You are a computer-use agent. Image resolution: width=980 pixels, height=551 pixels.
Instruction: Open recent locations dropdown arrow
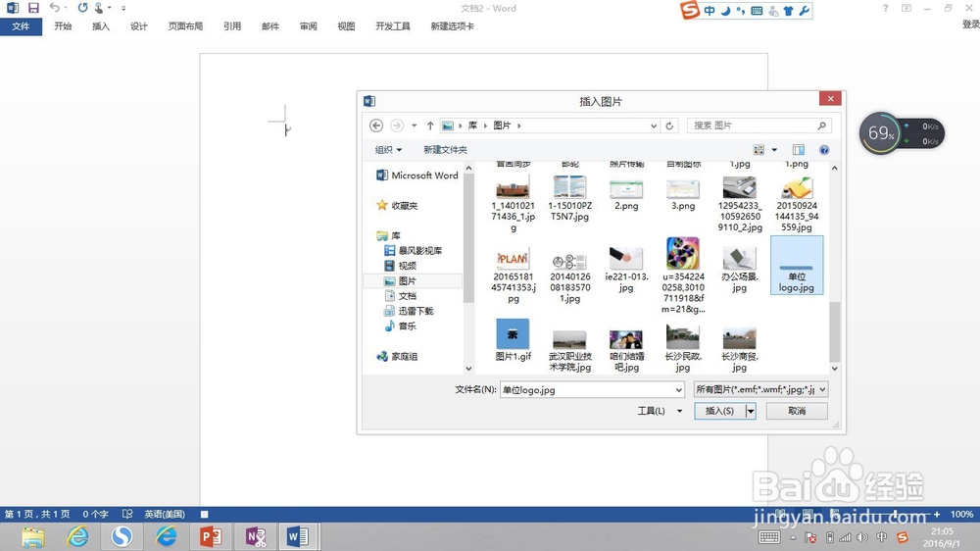[414, 125]
